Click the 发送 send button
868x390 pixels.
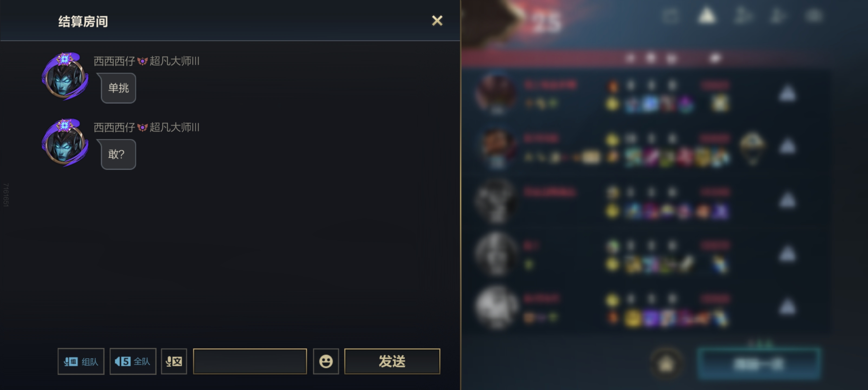392,361
